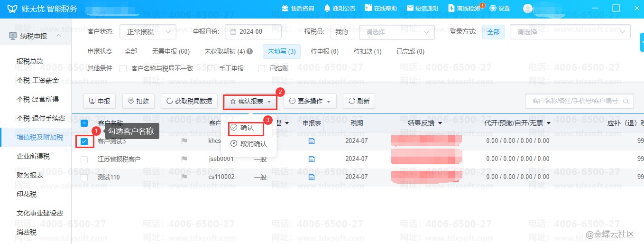Expand the 客户状态 正常报税 dropdown
The image size is (644, 244).
click(147, 32)
